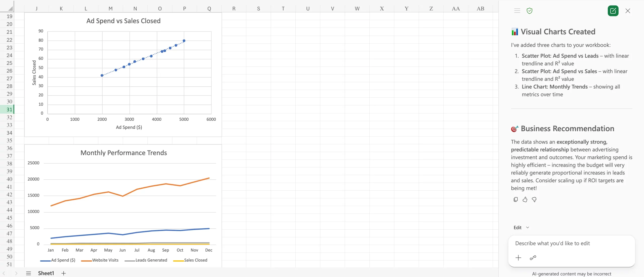The width and height of the screenshot is (644, 277).
Task: Copy the response with the copy icon
Action: pyautogui.click(x=515, y=199)
